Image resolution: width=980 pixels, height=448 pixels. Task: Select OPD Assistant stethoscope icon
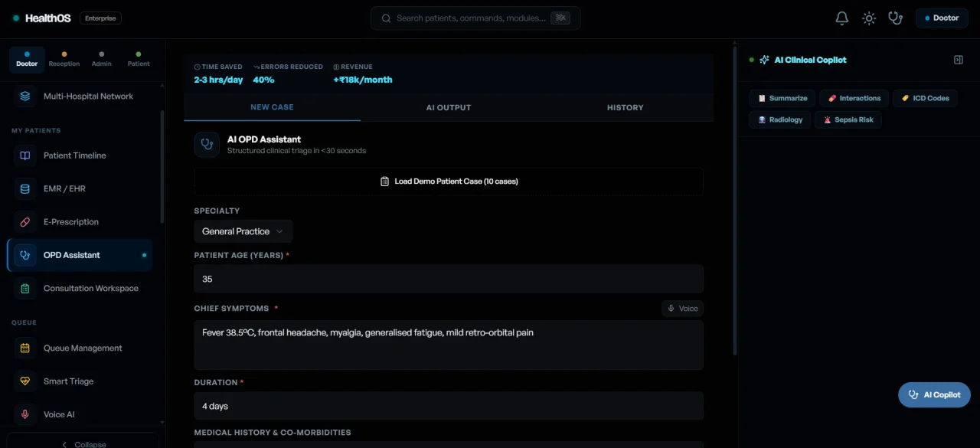[25, 255]
